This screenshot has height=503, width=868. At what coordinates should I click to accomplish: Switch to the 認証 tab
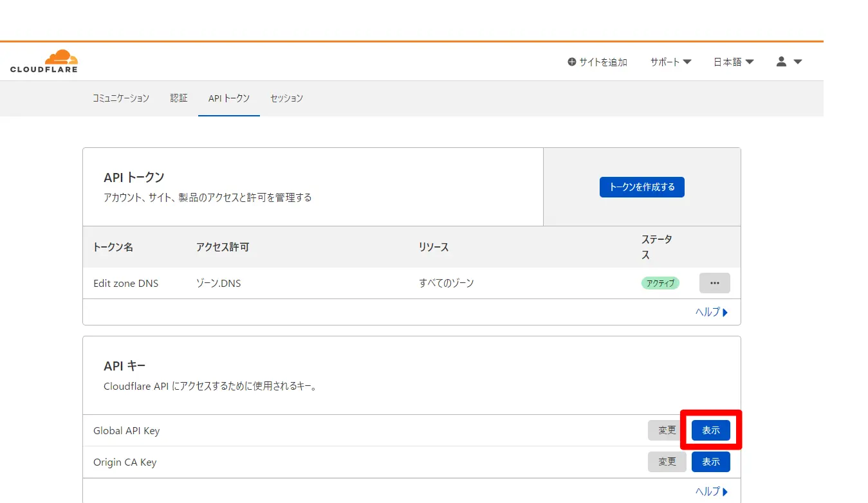(x=179, y=98)
